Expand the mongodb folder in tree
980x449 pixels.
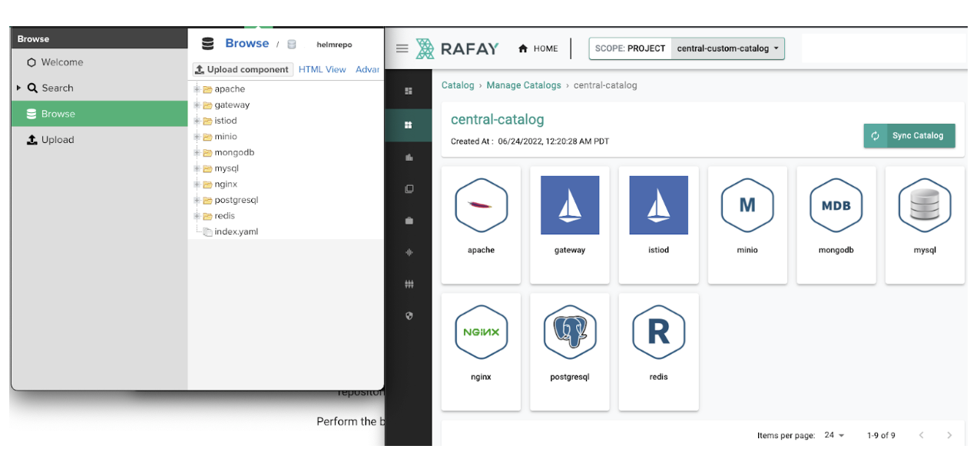click(x=197, y=152)
